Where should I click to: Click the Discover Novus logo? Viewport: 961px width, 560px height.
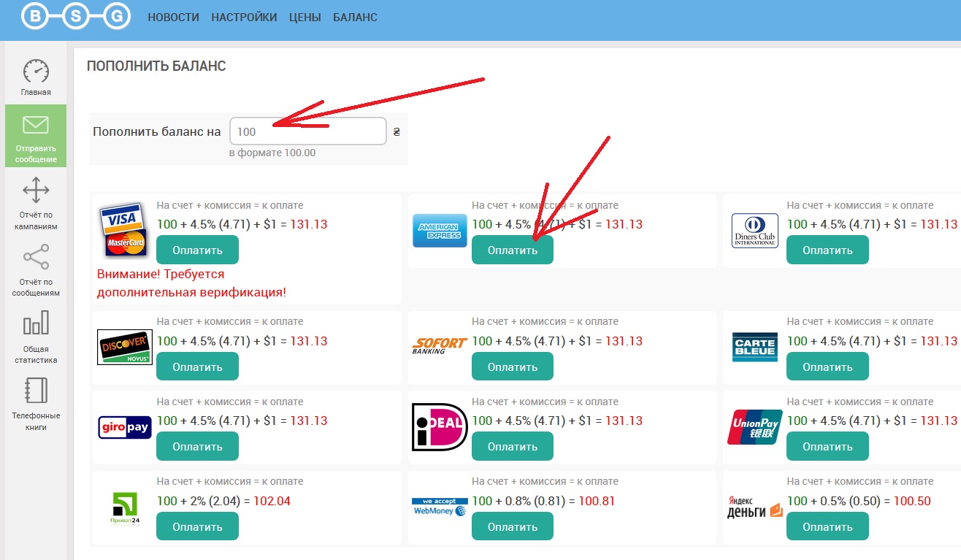tap(125, 348)
